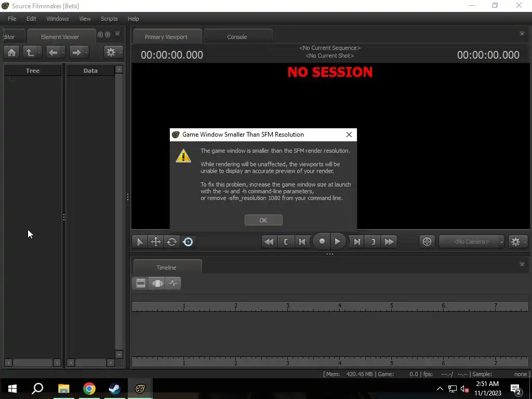Open the Help menu

134,19
